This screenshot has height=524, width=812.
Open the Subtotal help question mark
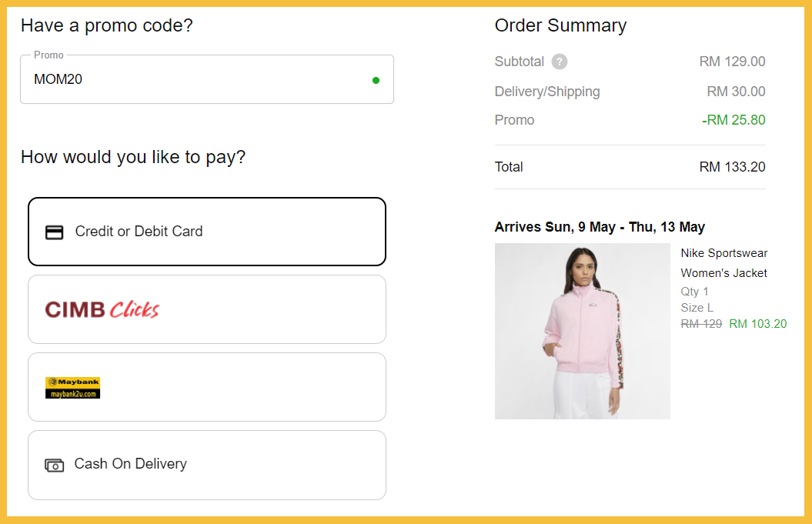tap(560, 62)
